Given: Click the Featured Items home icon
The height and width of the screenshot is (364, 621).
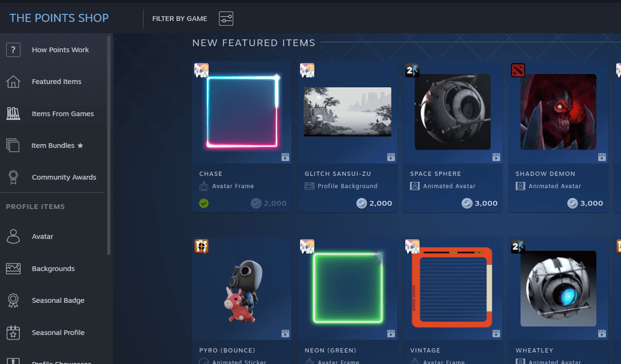Looking at the screenshot, I should pyautogui.click(x=13, y=82).
